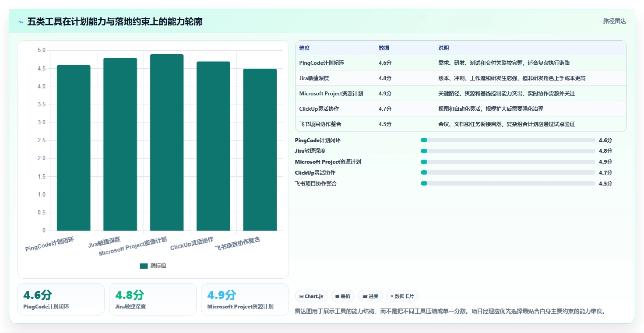Click the Chart.js tag button
Screen dimensions: 644x333
click(x=311, y=296)
